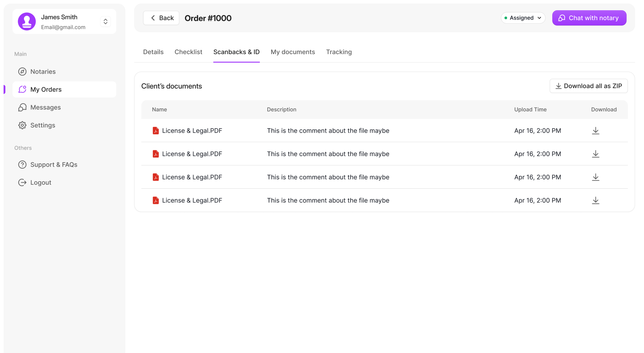Select My Orders in the sidebar

(46, 89)
